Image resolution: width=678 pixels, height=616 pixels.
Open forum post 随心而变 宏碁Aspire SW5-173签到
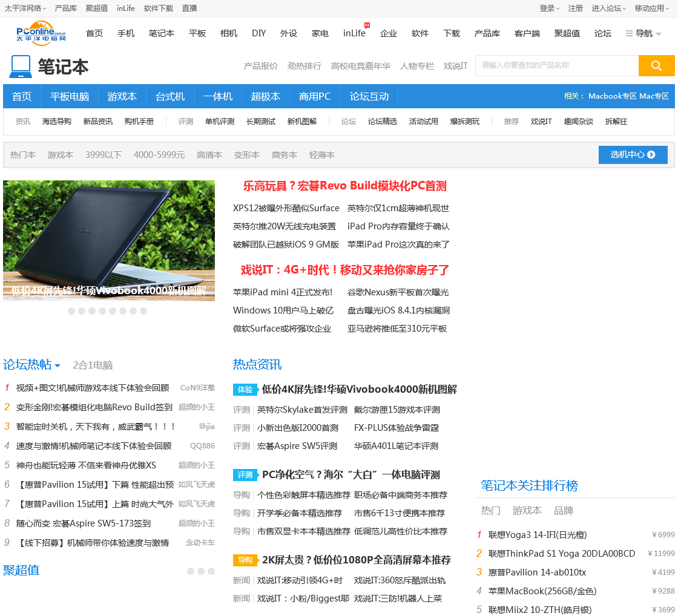click(84, 524)
